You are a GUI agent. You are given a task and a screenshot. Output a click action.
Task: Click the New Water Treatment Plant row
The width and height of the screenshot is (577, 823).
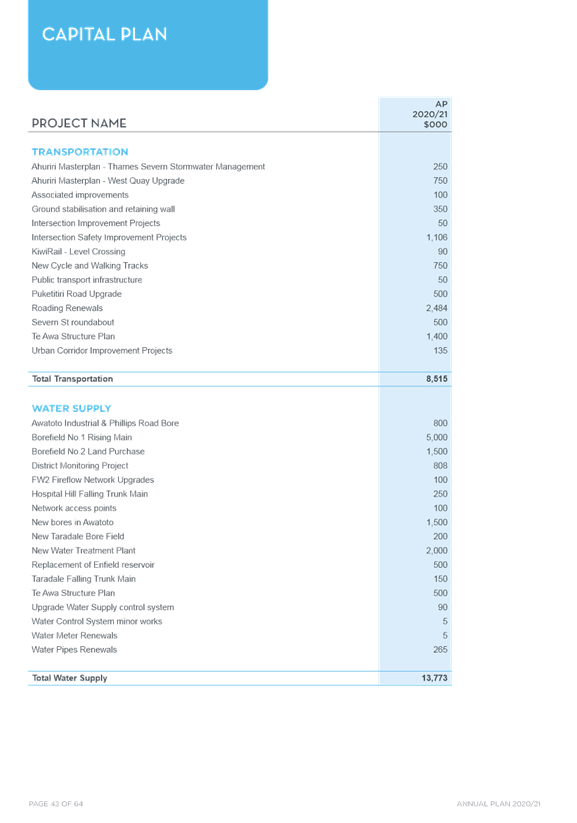pyautogui.click(x=240, y=551)
